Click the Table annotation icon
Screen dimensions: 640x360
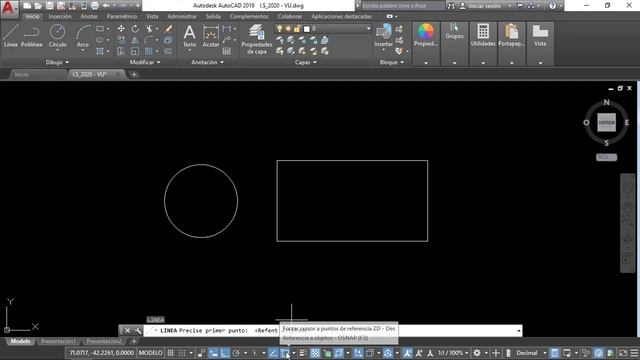tap(227, 51)
